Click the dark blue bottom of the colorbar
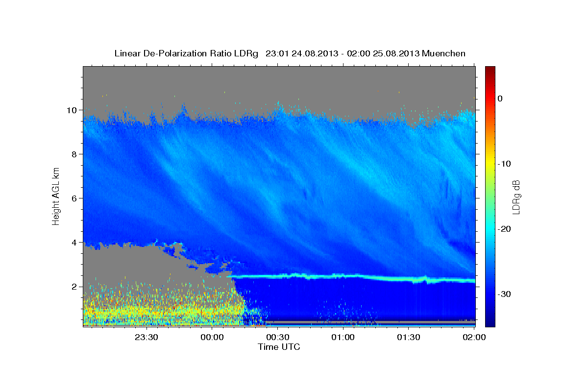 tap(490, 321)
